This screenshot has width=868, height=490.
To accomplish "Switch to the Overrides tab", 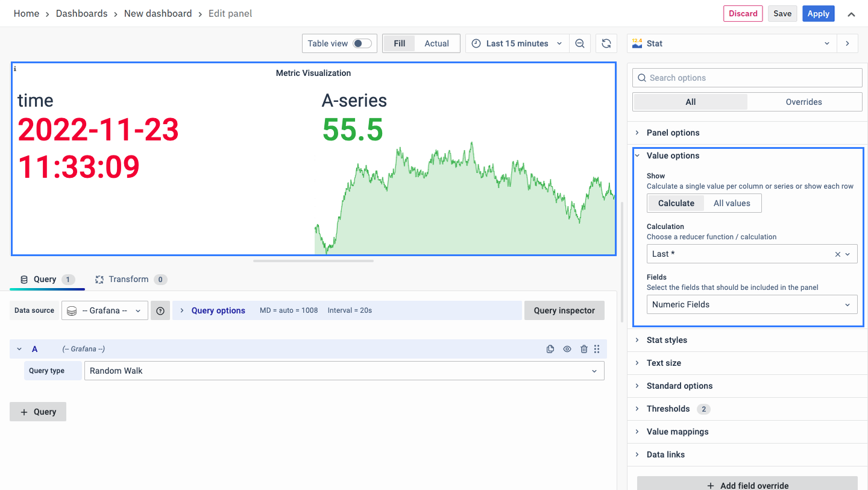I will pyautogui.click(x=804, y=102).
